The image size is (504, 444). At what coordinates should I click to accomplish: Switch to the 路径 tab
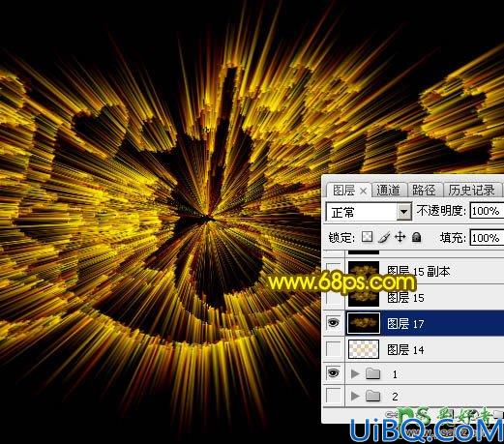tap(424, 191)
